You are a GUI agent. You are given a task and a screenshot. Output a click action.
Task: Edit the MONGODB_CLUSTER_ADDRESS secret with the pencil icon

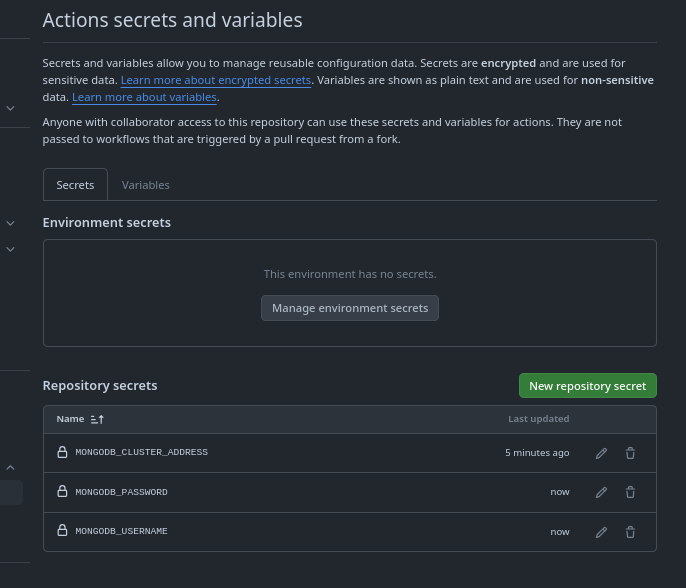tap(601, 453)
